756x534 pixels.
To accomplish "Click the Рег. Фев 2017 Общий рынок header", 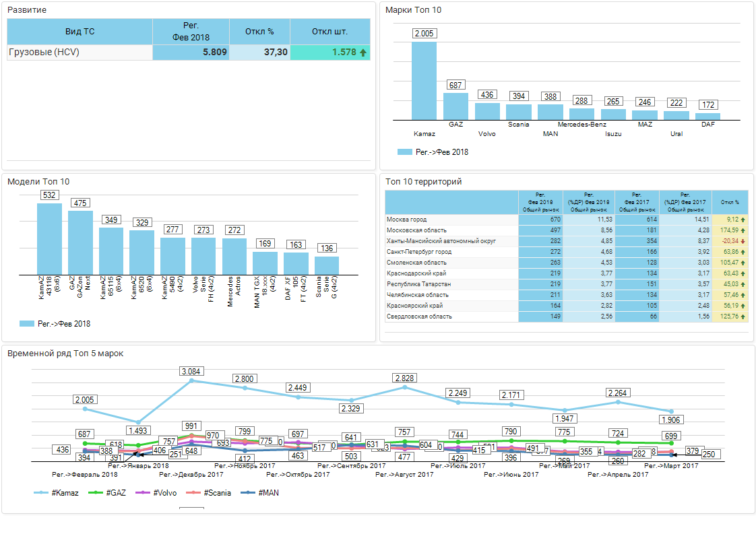I will click(637, 203).
